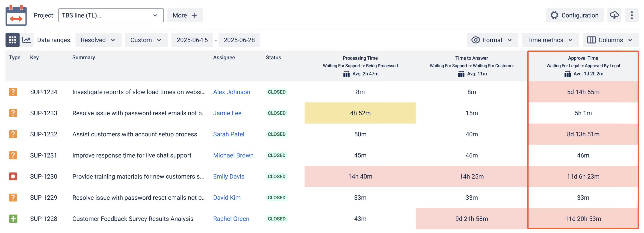Viewport: 644px width, 233px height.
Task: Click issue key SUP-1230
Action: [x=44, y=176]
